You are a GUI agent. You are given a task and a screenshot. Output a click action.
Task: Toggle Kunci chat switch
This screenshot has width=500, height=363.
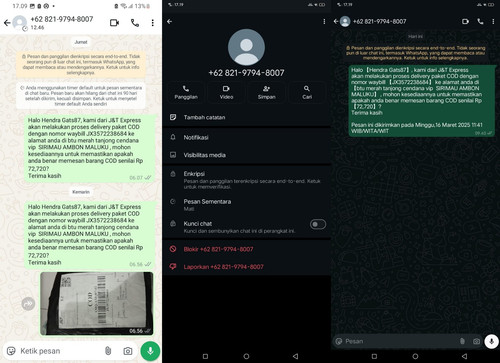click(x=318, y=224)
